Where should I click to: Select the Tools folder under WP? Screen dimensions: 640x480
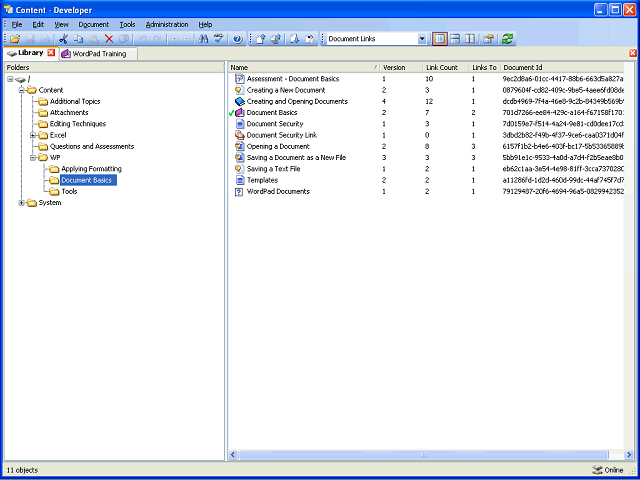point(69,191)
